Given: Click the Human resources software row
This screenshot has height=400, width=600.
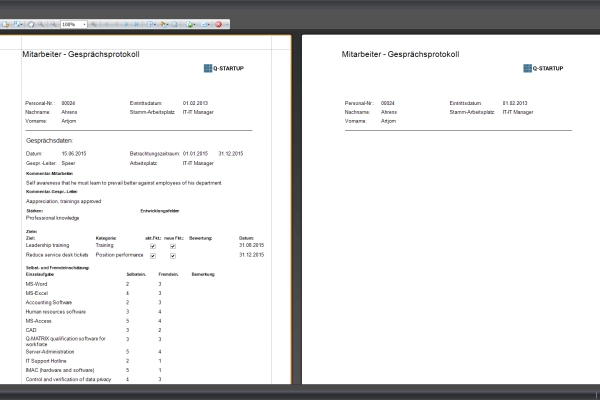Looking at the screenshot, I should [x=55, y=312].
